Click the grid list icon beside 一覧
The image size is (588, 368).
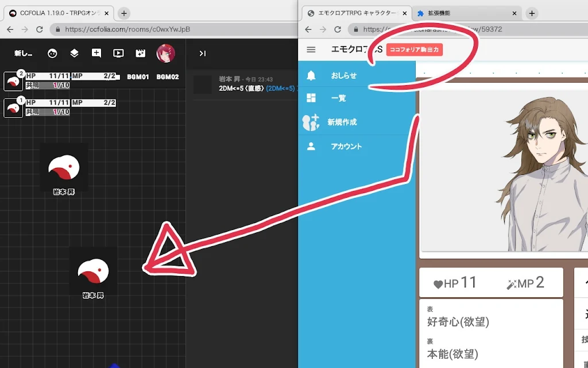pos(311,98)
